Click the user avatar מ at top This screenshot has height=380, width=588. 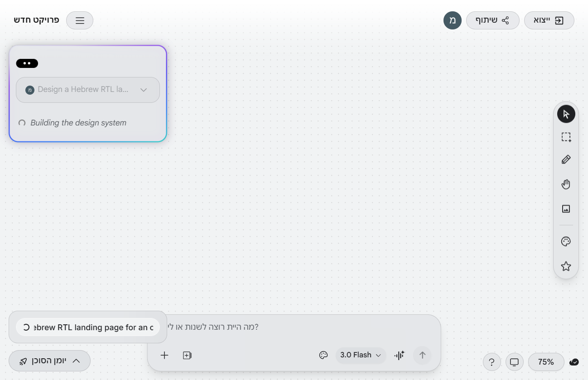click(x=452, y=20)
